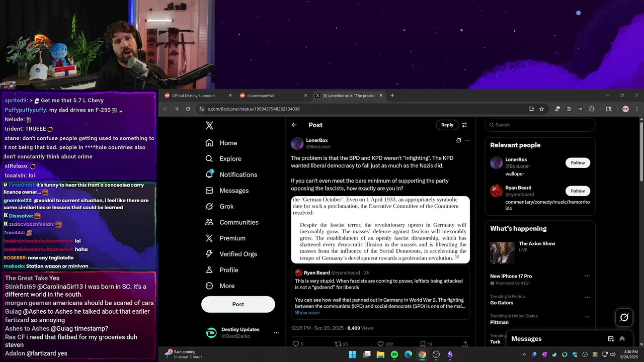
Task: Open Spotify from the taskbar
Action: pyautogui.click(x=394, y=354)
